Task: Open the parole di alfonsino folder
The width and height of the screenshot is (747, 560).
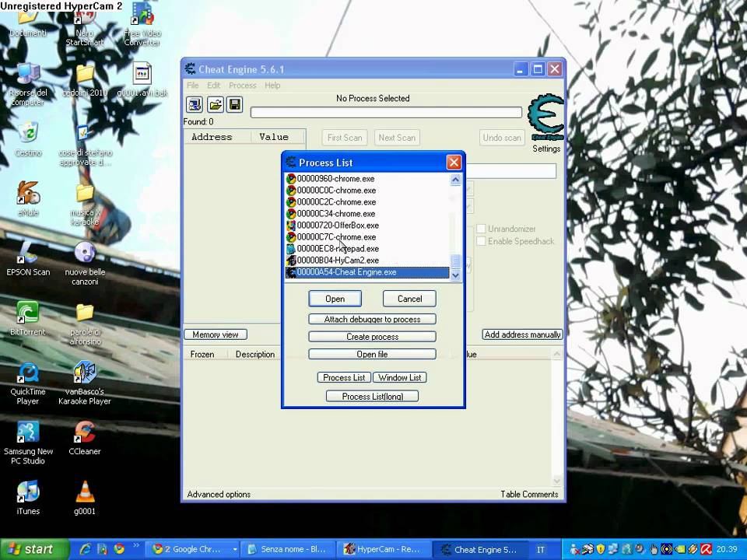Action: coord(85,324)
